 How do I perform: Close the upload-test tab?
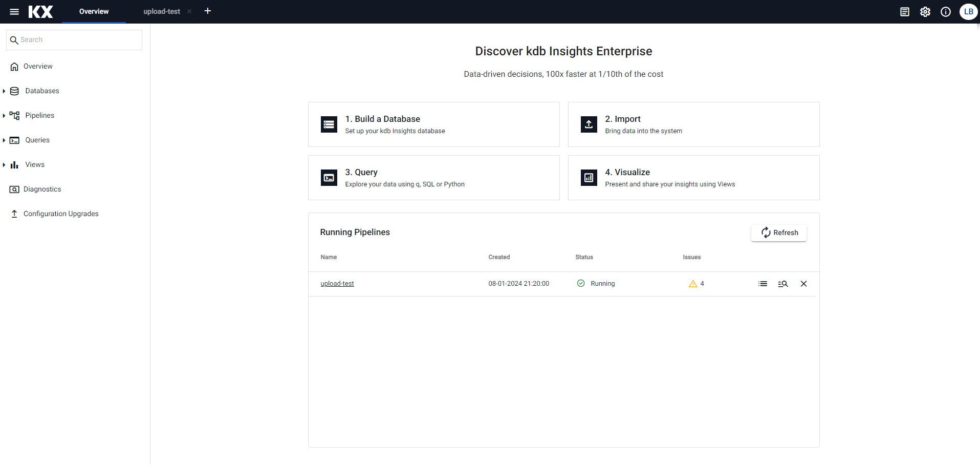click(189, 11)
